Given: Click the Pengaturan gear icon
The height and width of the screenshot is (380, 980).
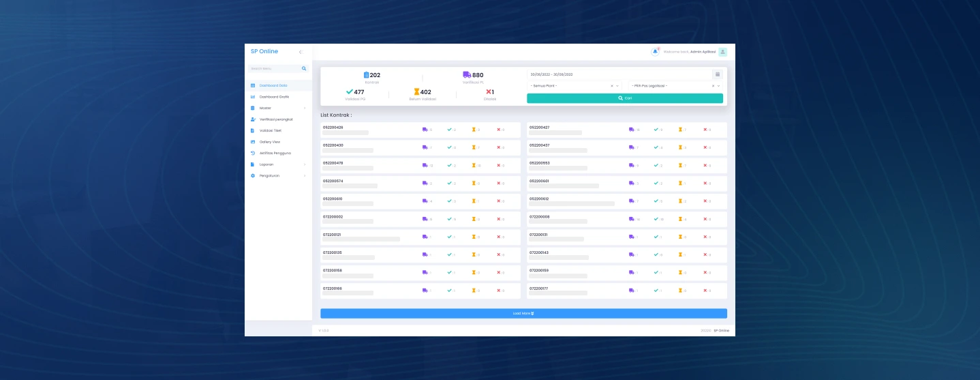Looking at the screenshot, I should (x=253, y=175).
